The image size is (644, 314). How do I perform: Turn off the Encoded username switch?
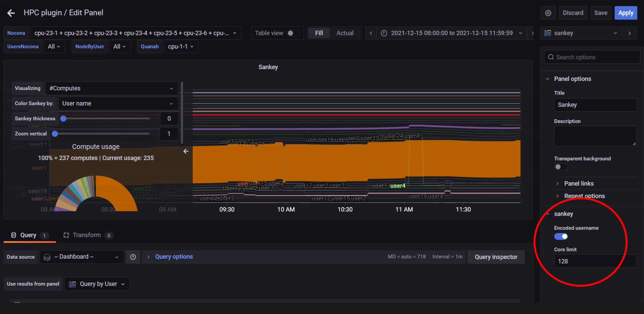(x=561, y=236)
